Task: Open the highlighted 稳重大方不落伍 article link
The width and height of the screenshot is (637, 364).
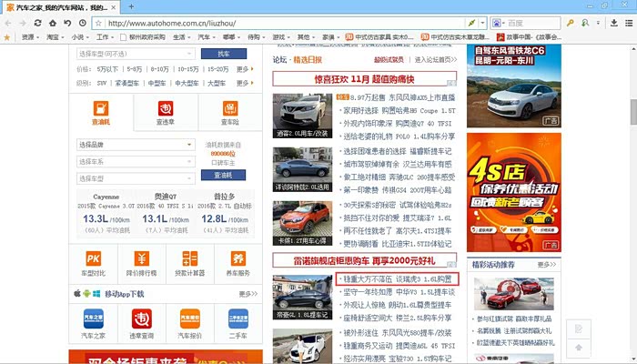Action: coord(395,278)
